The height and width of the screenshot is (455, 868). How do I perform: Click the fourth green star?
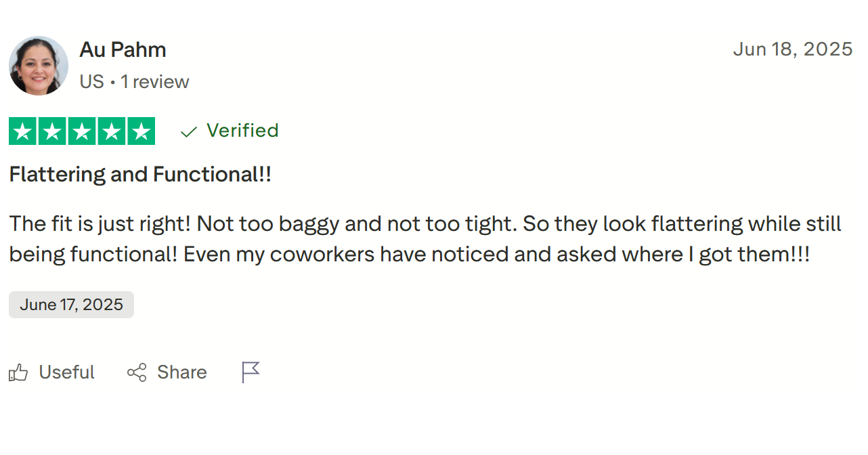111,131
